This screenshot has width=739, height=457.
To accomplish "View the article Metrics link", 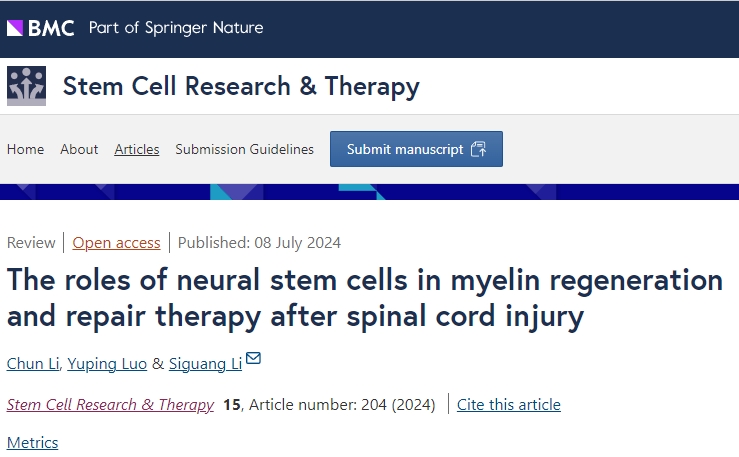I will point(33,442).
